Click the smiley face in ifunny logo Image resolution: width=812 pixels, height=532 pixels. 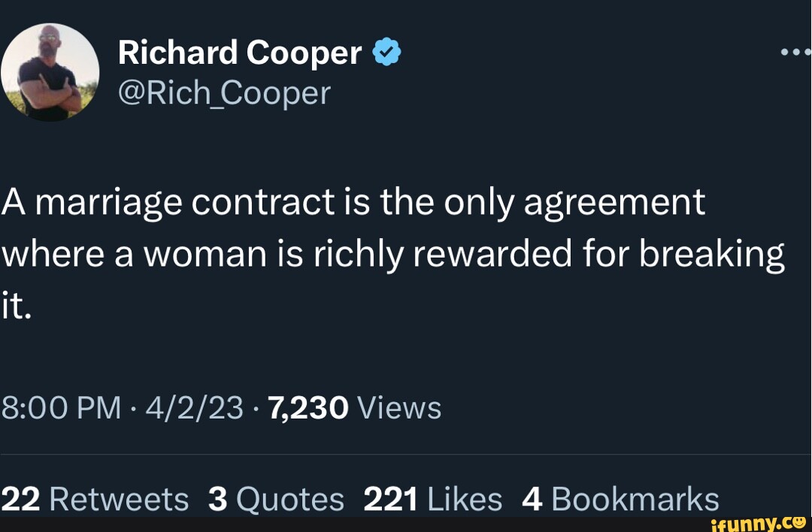(x=798, y=520)
